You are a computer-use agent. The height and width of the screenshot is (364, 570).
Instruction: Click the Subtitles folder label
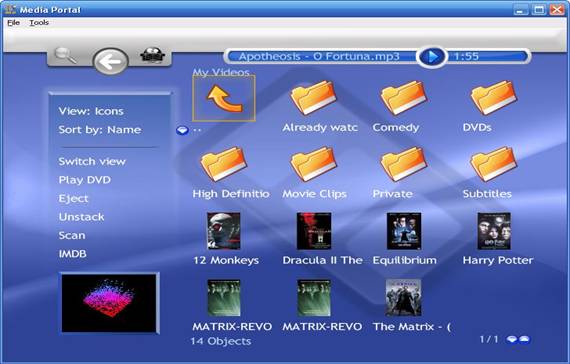click(x=487, y=194)
